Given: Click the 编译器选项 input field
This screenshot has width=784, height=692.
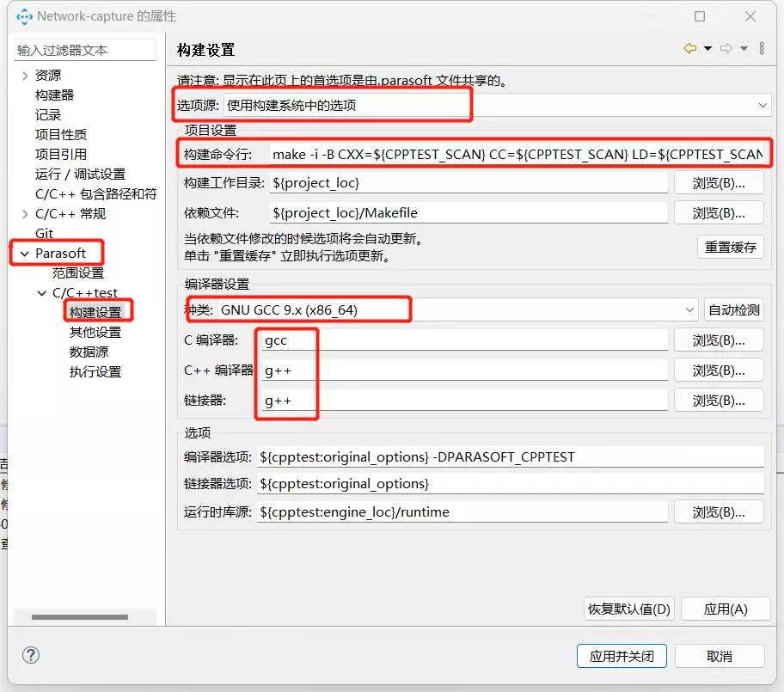Looking at the screenshot, I should [511, 457].
